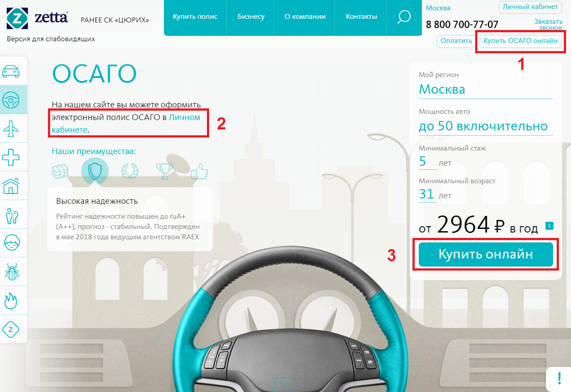Follow the Личном кабинете text link
This screenshot has width=571, height=392.
click(x=126, y=124)
